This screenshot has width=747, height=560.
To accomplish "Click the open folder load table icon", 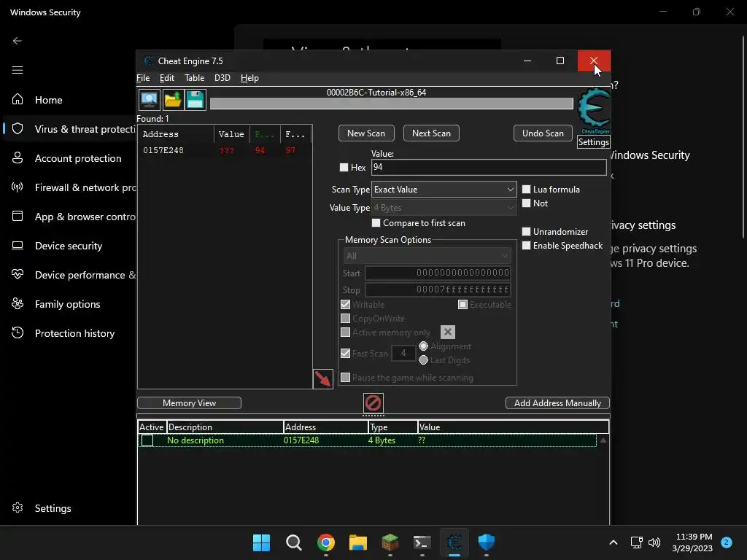I will coord(172,100).
